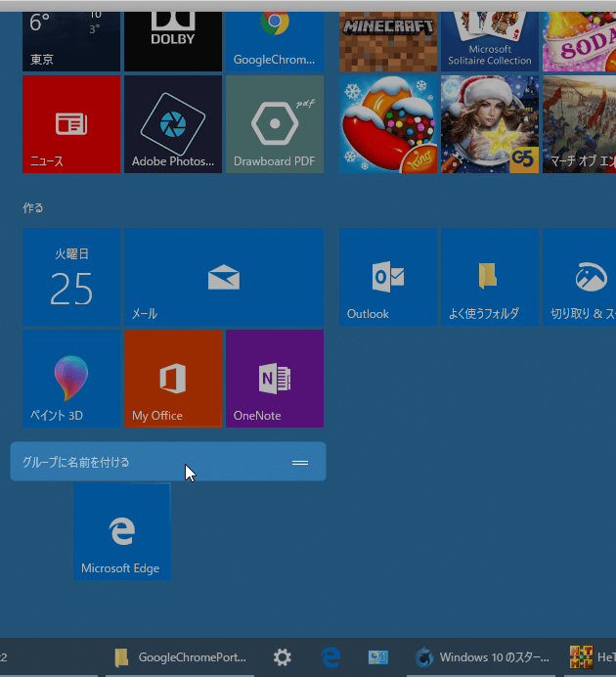Image resolution: width=616 pixels, height=677 pixels.
Task: Open the Candy Crush Soda tile
Action: (579, 41)
